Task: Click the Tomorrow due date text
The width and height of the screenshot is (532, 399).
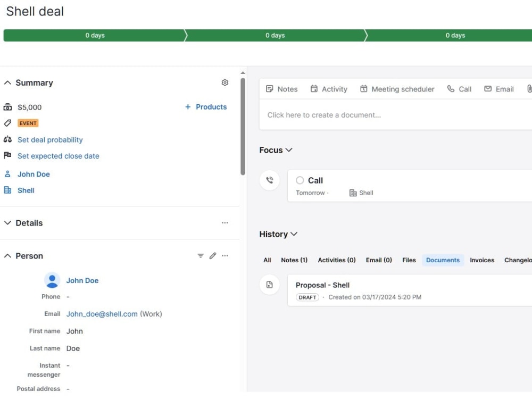Action: pyautogui.click(x=310, y=193)
